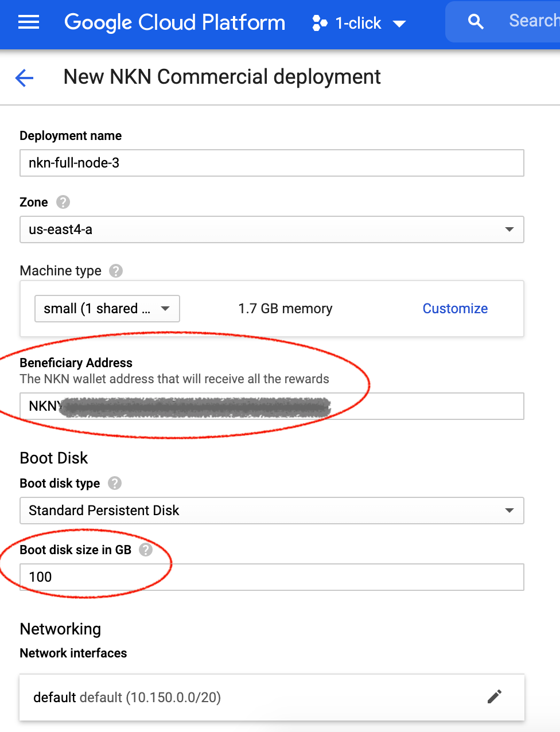Click the '1.7 GB memory' text
The width and height of the screenshot is (560, 732).
(x=285, y=309)
